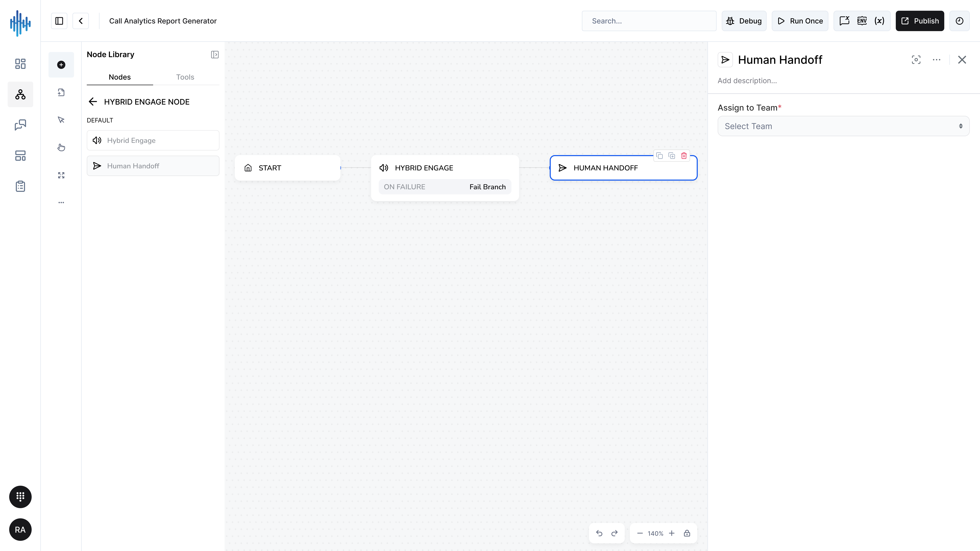Open more options in Human Handoff panel
This screenshot has width=980, height=551.
pos(937,60)
